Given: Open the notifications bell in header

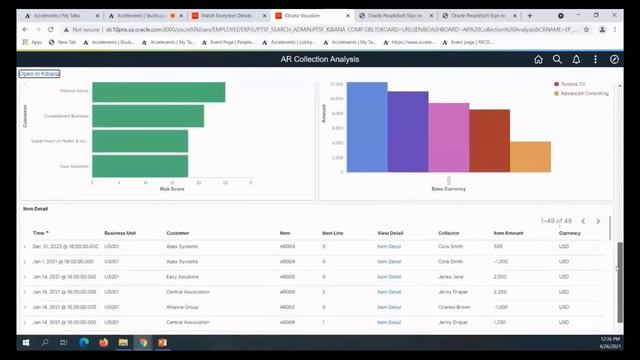Looking at the screenshot, I should 576,60.
